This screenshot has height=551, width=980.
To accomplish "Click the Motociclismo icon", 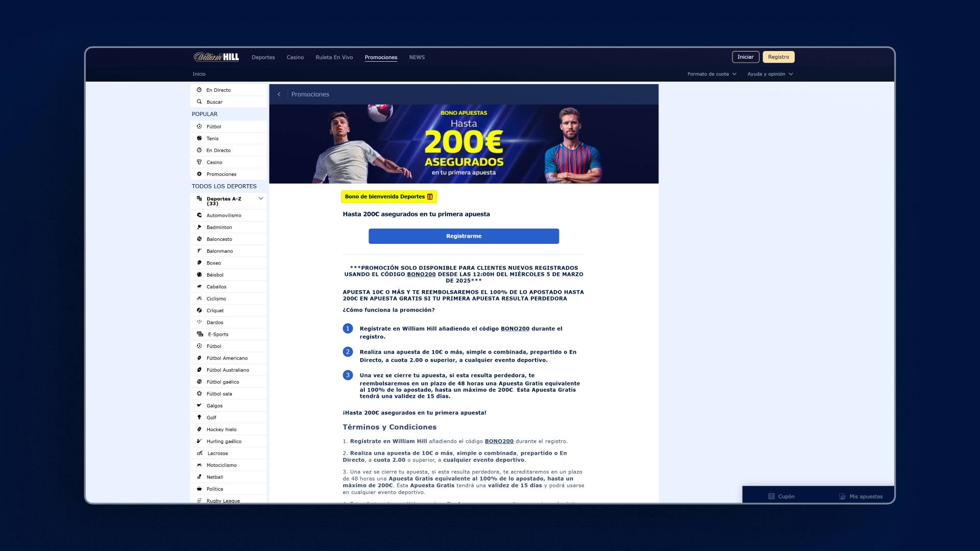I will click(x=199, y=465).
